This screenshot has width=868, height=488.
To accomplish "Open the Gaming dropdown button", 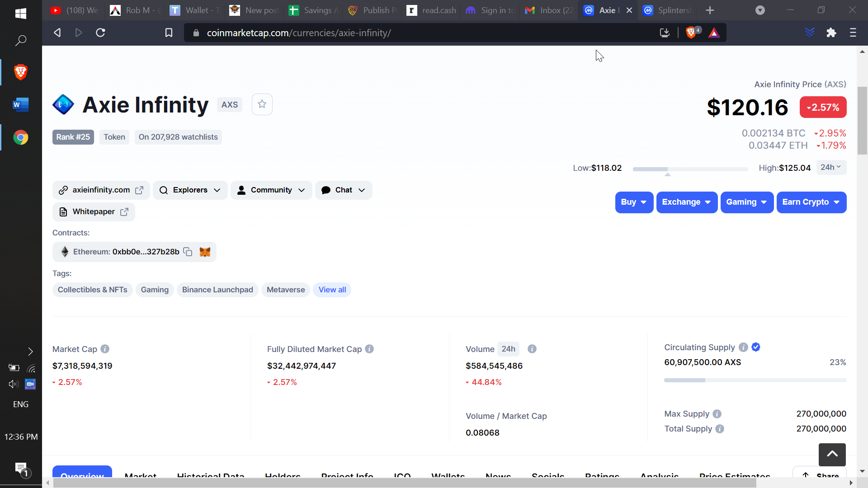I will [x=747, y=202].
